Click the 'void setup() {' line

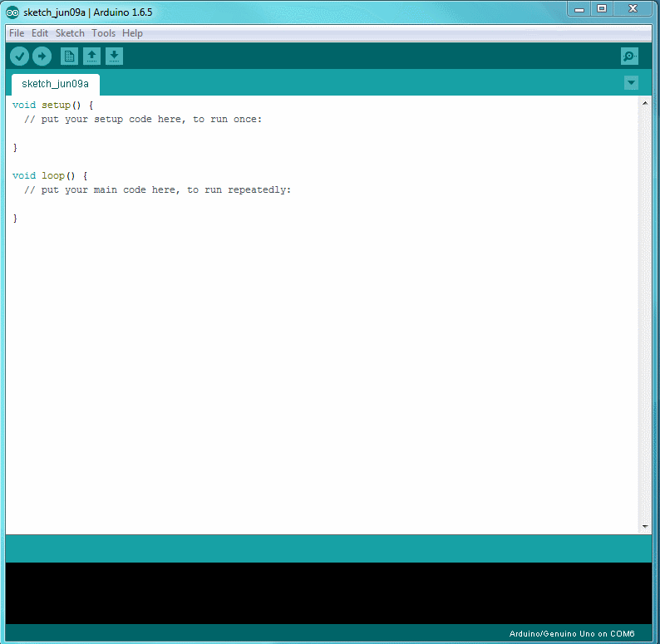(53, 105)
